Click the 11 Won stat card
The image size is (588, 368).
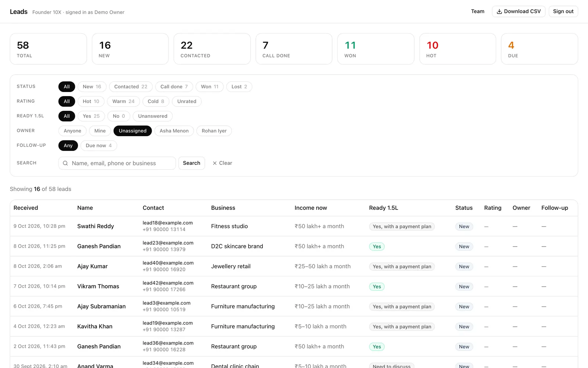tap(376, 49)
